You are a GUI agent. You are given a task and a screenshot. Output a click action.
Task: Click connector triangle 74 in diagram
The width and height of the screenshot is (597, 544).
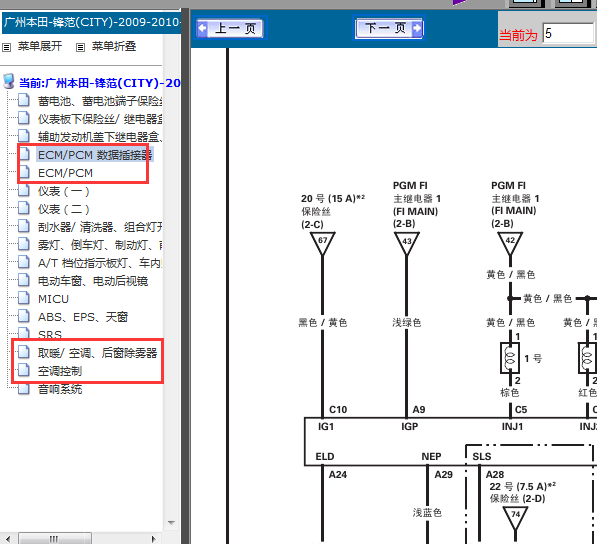pos(515,518)
